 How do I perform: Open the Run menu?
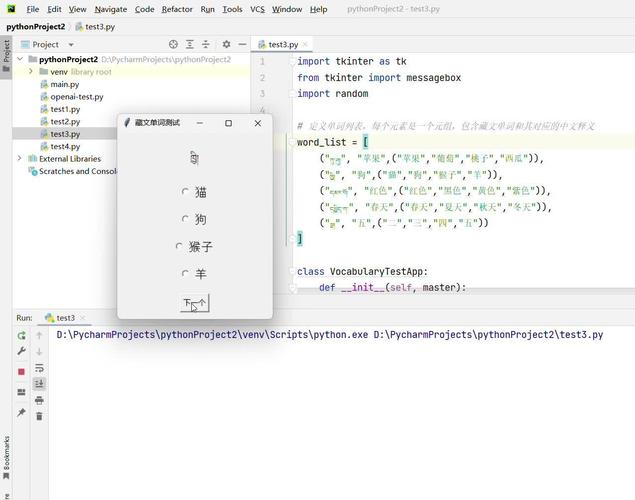point(207,9)
